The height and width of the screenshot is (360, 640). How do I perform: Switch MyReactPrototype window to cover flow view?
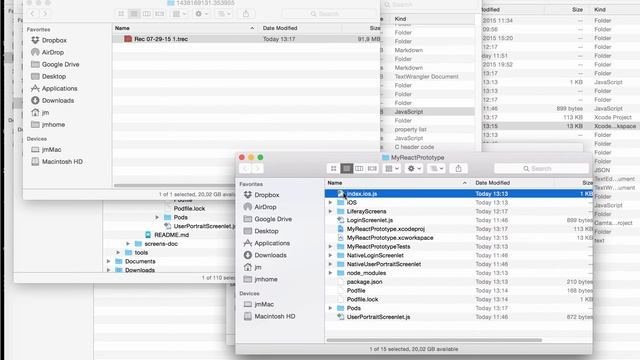tap(372, 169)
